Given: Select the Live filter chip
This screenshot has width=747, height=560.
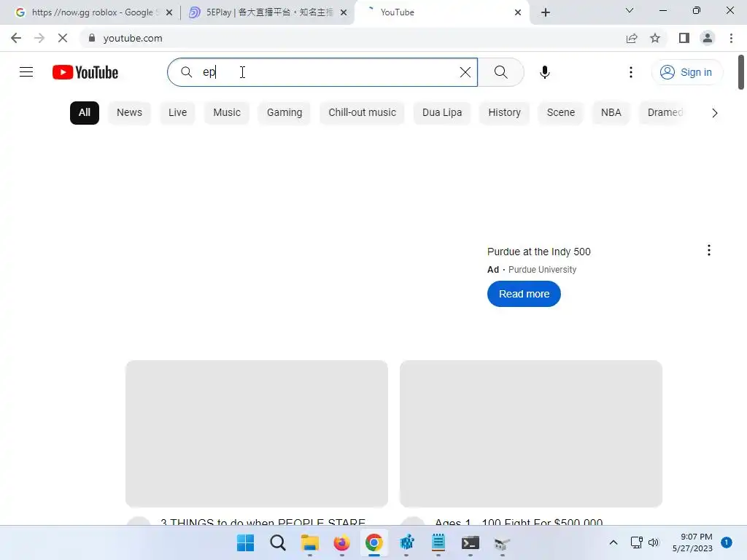Looking at the screenshot, I should [x=178, y=113].
